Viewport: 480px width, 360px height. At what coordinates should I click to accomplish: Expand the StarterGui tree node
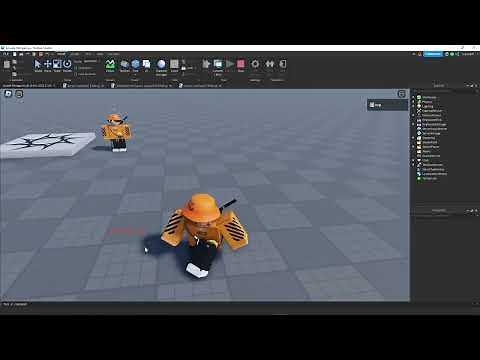(x=414, y=138)
